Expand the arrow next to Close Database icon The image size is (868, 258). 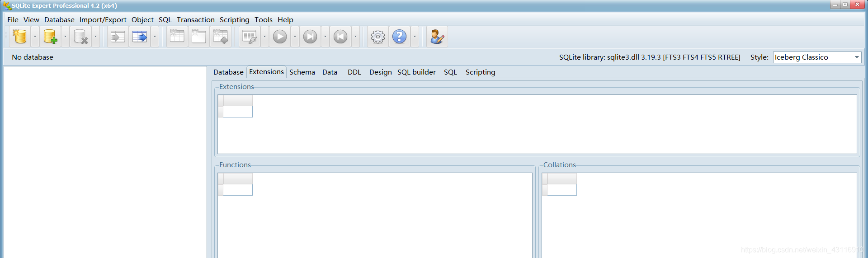95,37
